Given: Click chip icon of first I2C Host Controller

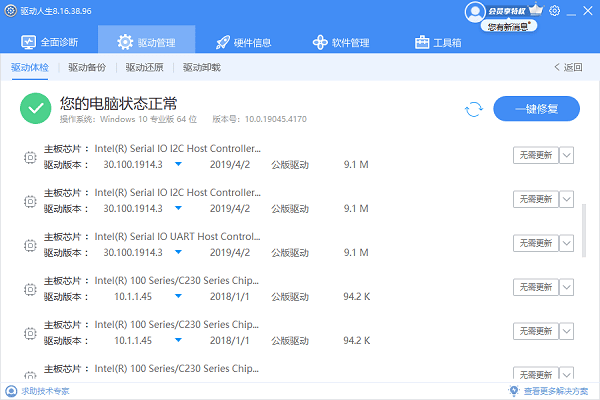Looking at the screenshot, I should pyautogui.click(x=30, y=157).
